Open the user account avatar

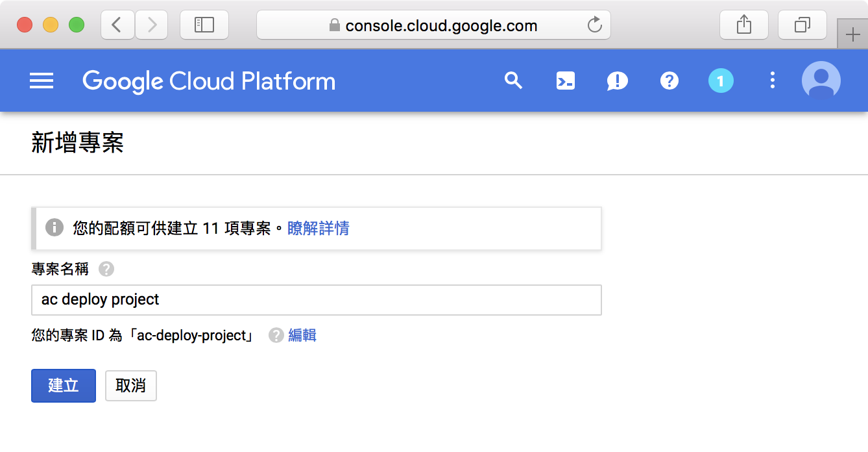coord(821,81)
